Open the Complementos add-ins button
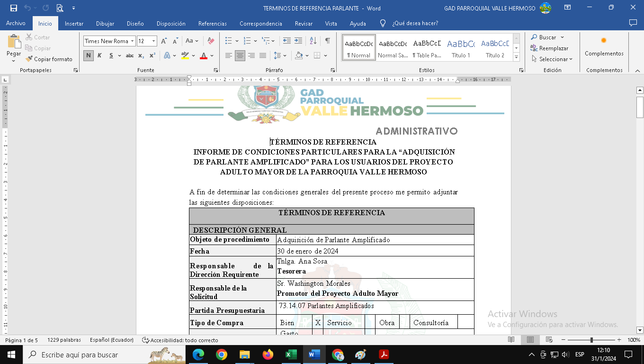The width and height of the screenshot is (644, 364). coord(604,47)
